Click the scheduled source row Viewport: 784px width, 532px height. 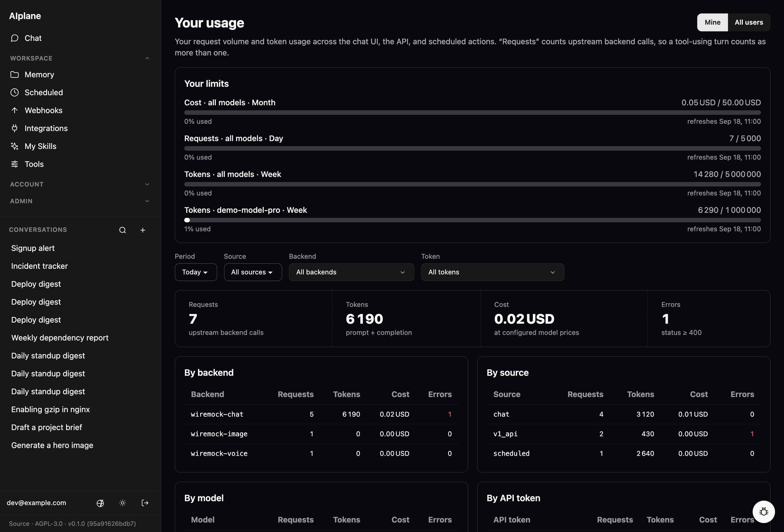[x=624, y=453]
